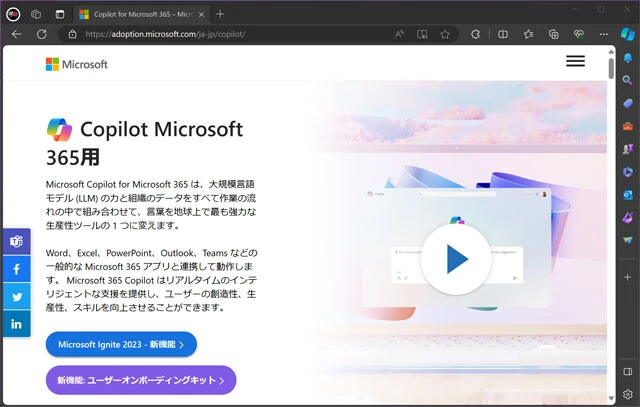
Task: Open the sidebar Tools briefcase icon
Action: click(628, 126)
